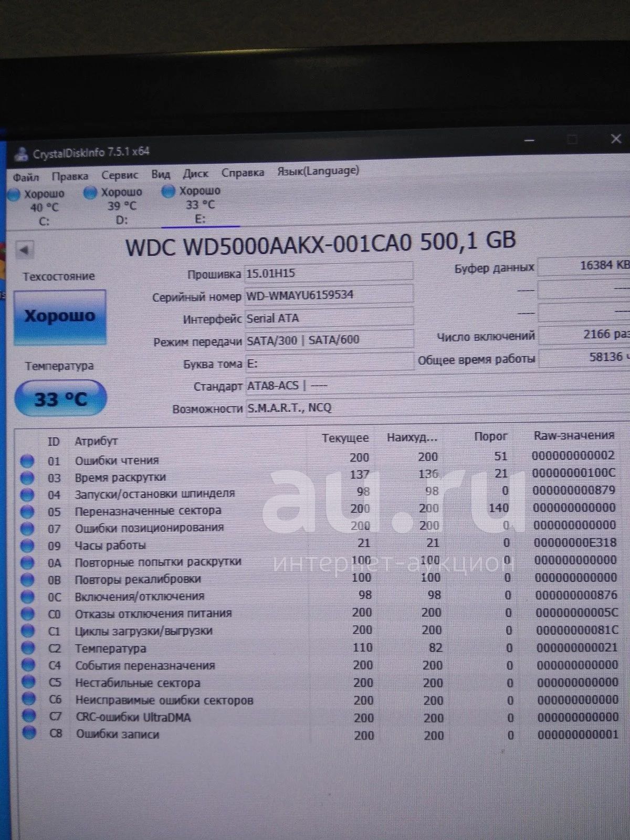Viewport: 630px width, 840px height.
Task: Click the ID column header
Action: [x=54, y=442]
